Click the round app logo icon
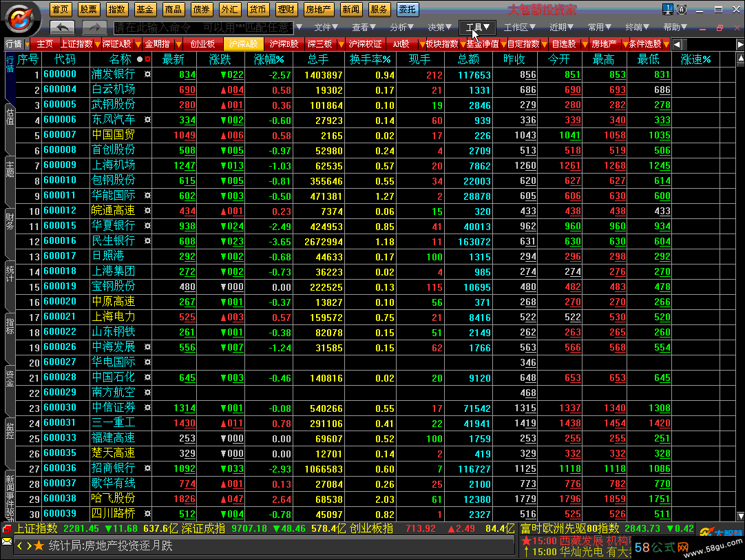This screenshot has height=560, width=745. [20, 19]
